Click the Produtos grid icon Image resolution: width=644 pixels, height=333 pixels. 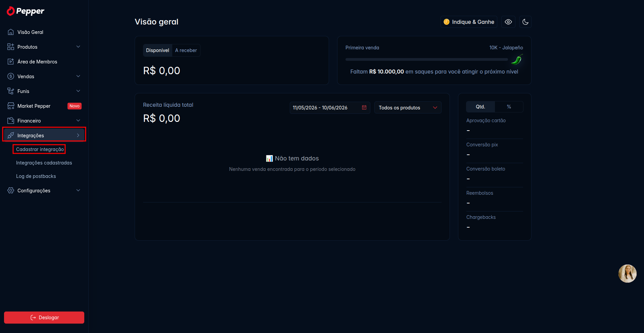coord(11,47)
